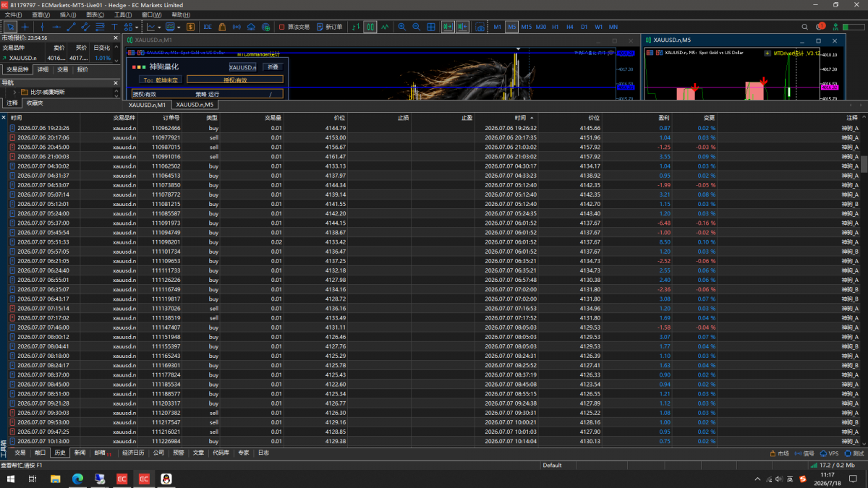Screen dimensions: 868x488
Task: Open the 市场 link in toolbox footer
Action: click(x=779, y=453)
